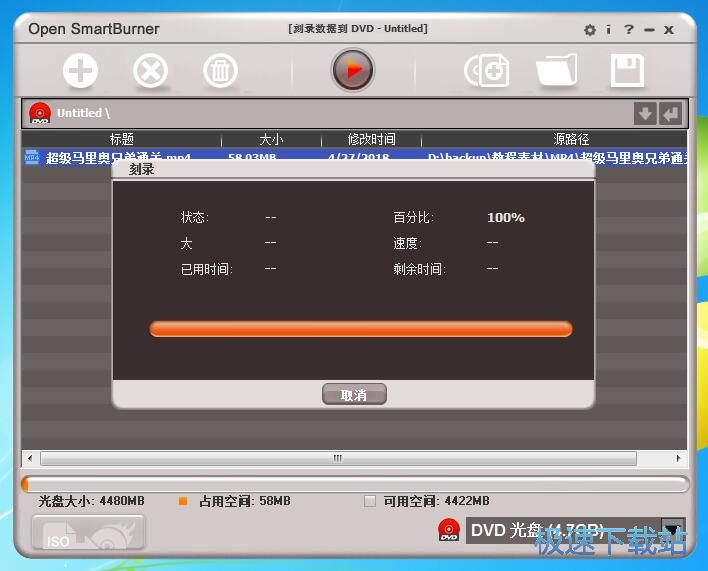Select the 超级马里奥兄弟通关.mp4 file row
The image size is (708, 571).
click(354, 157)
